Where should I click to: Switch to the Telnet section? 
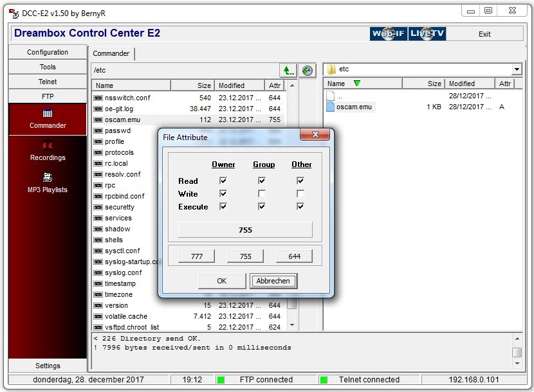click(x=48, y=82)
